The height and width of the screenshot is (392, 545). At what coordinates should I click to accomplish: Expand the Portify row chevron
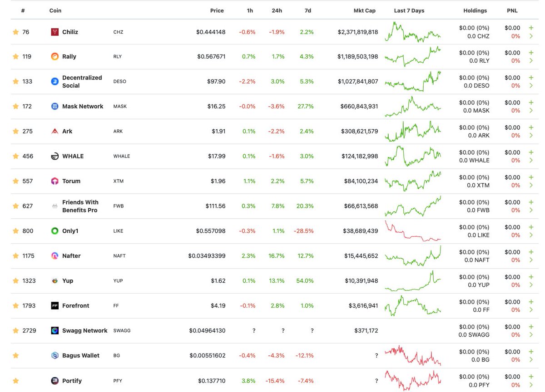[531, 385]
